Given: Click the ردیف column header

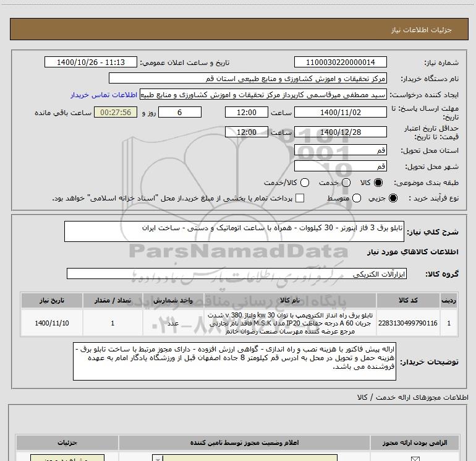Looking at the screenshot, I should (449, 300).
